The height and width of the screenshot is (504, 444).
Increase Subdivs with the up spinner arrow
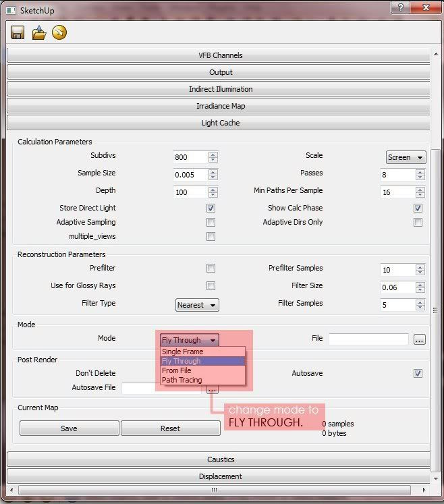click(213, 155)
